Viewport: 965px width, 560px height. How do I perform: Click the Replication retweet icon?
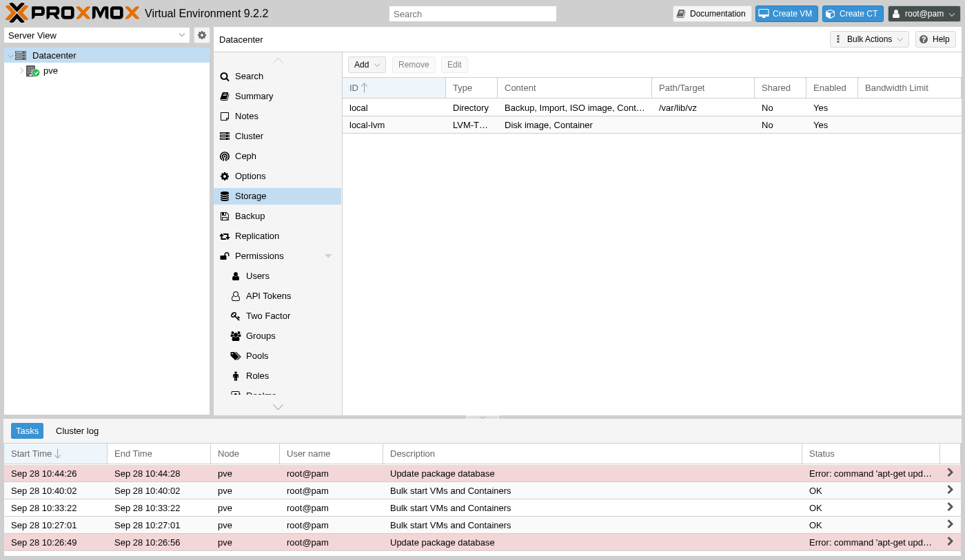click(225, 236)
